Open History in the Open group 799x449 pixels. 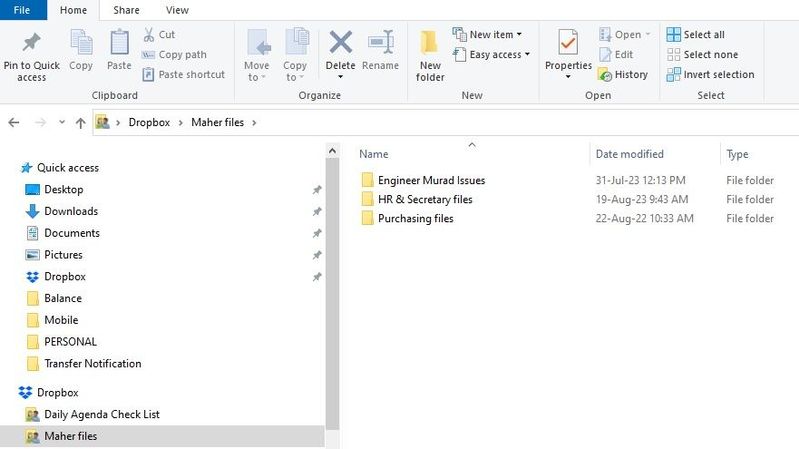coord(623,74)
